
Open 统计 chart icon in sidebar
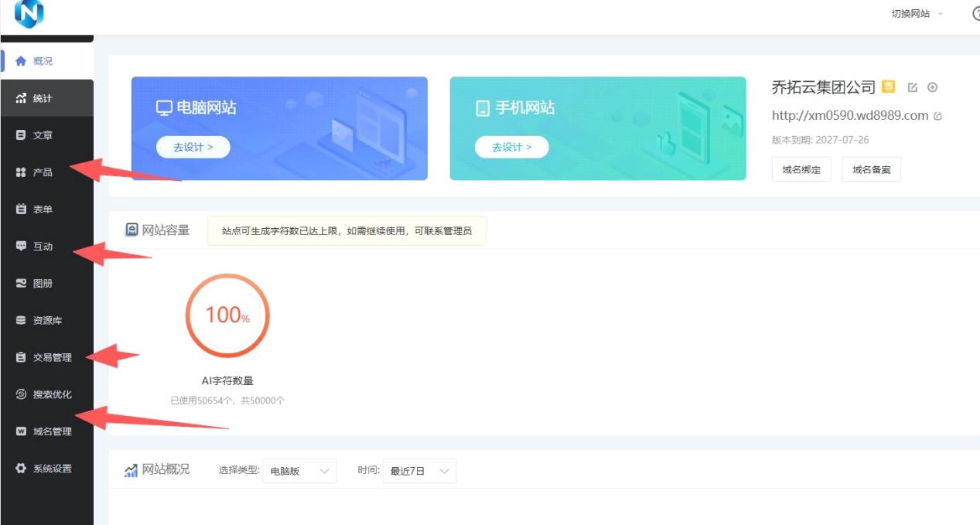coord(21,98)
